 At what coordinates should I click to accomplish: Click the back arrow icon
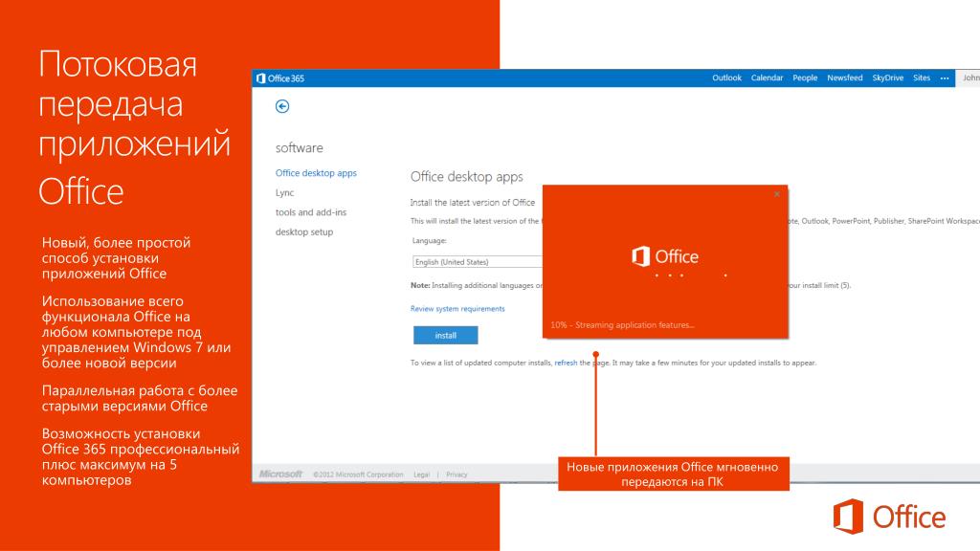pyautogui.click(x=282, y=106)
